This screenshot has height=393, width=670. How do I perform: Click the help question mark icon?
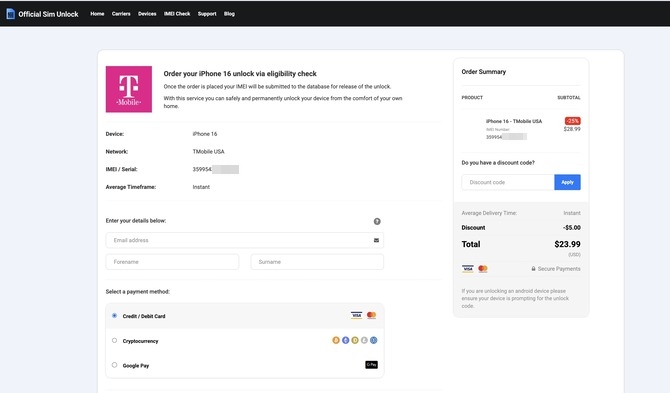tap(377, 221)
